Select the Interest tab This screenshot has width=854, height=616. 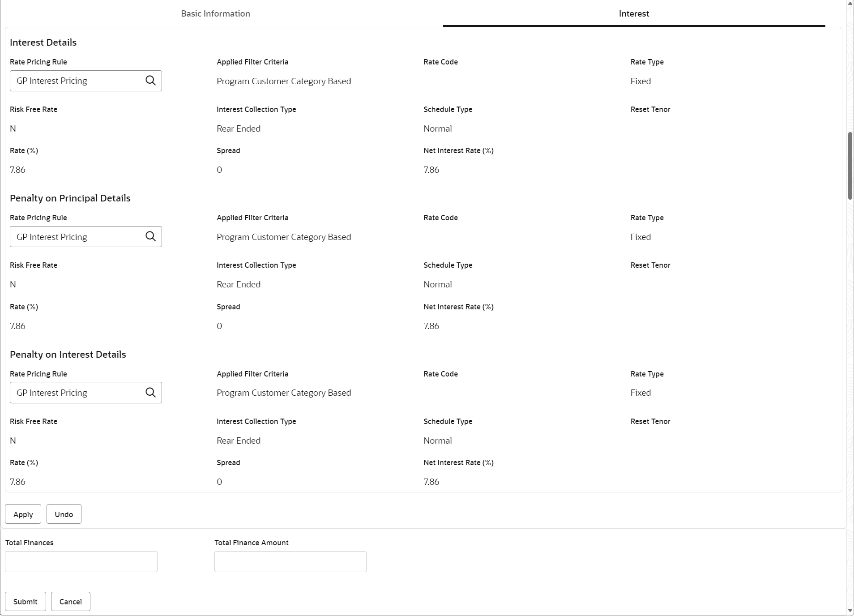(633, 13)
